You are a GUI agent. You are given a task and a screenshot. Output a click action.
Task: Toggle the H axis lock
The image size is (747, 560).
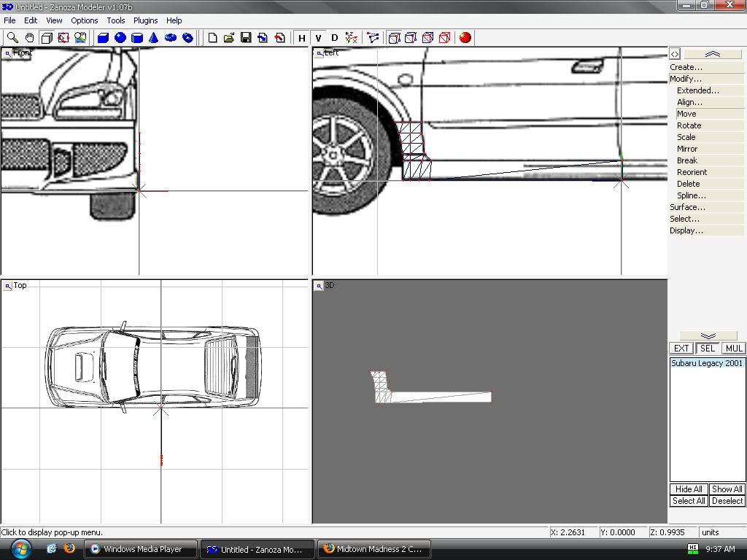[301, 38]
